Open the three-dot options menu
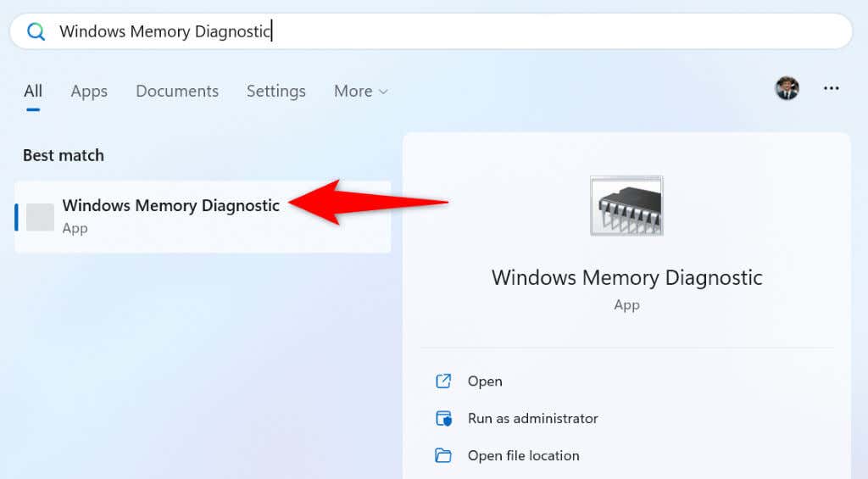Image resolution: width=868 pixels, height=479 pixels. coord(831,88)
